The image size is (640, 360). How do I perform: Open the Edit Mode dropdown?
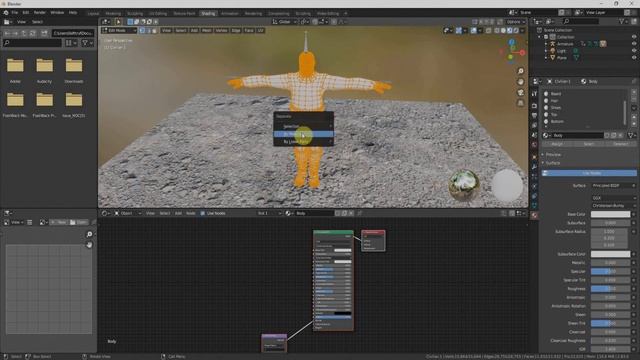tap(119, 31)
